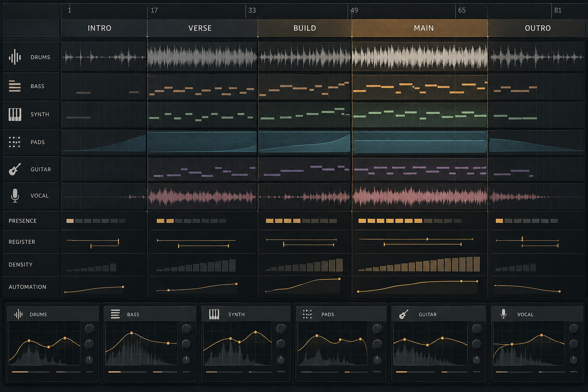Select the VOCAL track label
The image size is (588, 392).
pyautogui.click(x=39, y=196)
